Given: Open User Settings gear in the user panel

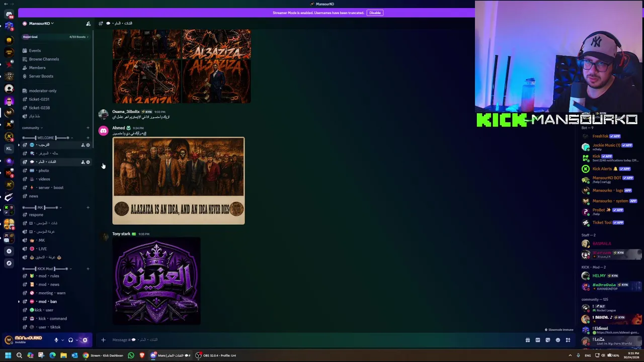Looking at the screenshot, I should (85, 340).
